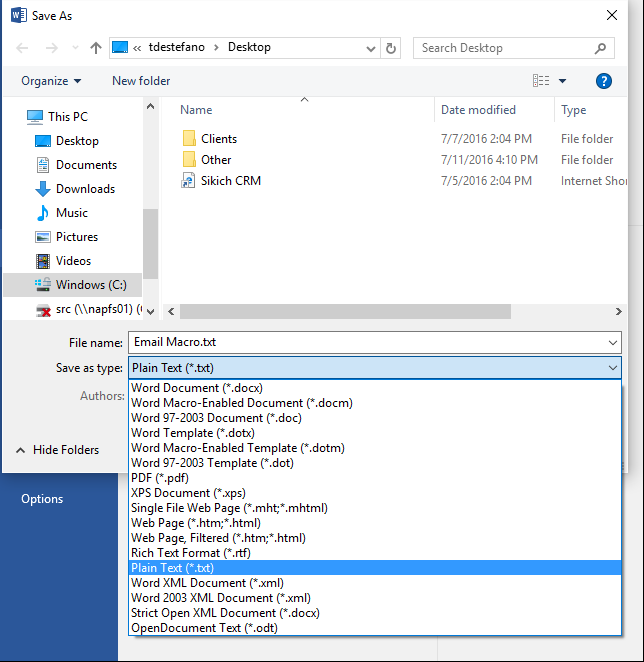Click the search magnifier icon

pyautogui.click(x=600, y=47)
